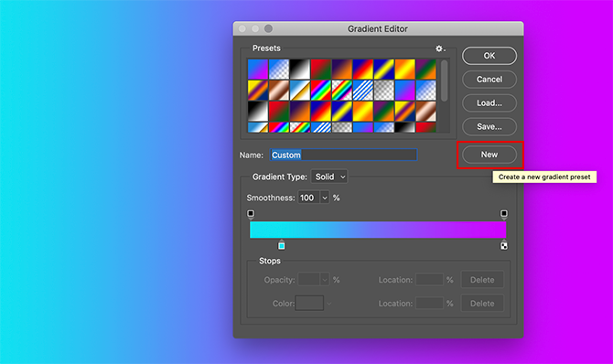Select the Copper preset in the third row

pos(426,112)
